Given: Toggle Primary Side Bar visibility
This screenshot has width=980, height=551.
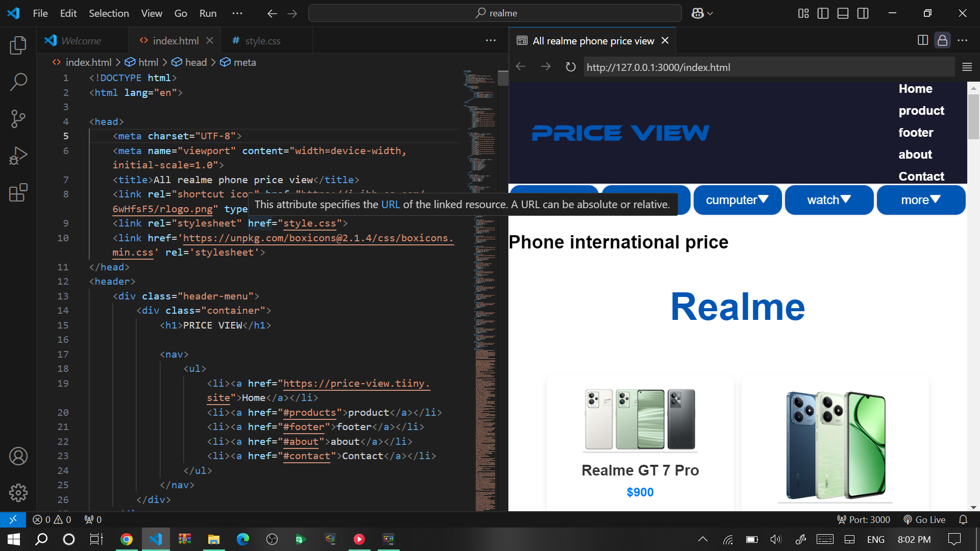Looking at the screenshot, I should pyautogui.click(x=823, y=13).
